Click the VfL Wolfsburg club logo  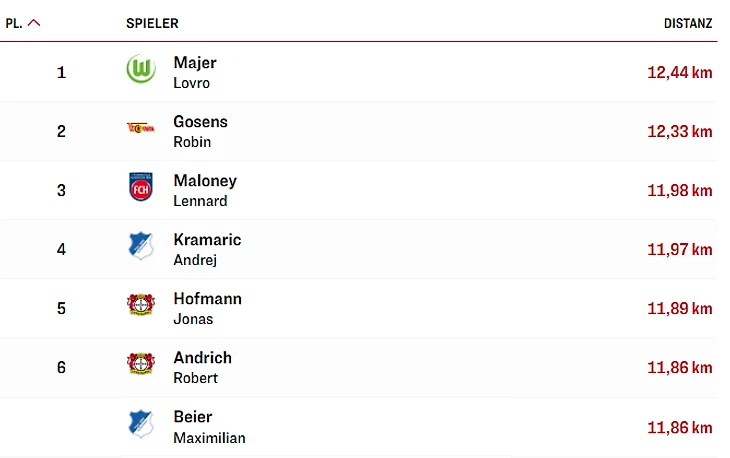tap(141, 69)
